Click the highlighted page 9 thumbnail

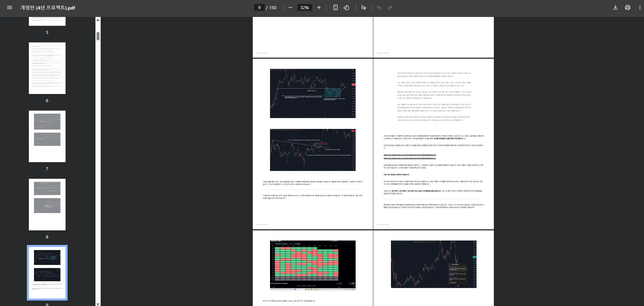pos(47,273)
